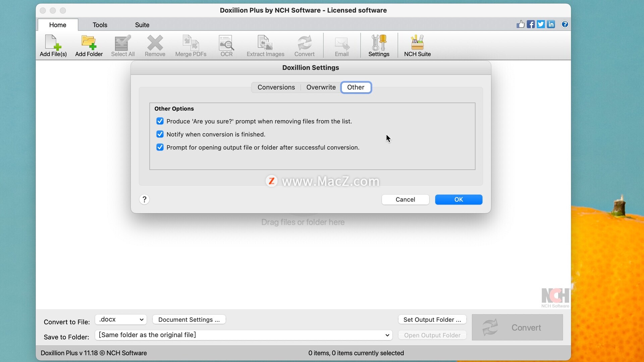Select the Overwrite settings tab
Viewport: 644px width, 362px height.
[x=321, y=87]
